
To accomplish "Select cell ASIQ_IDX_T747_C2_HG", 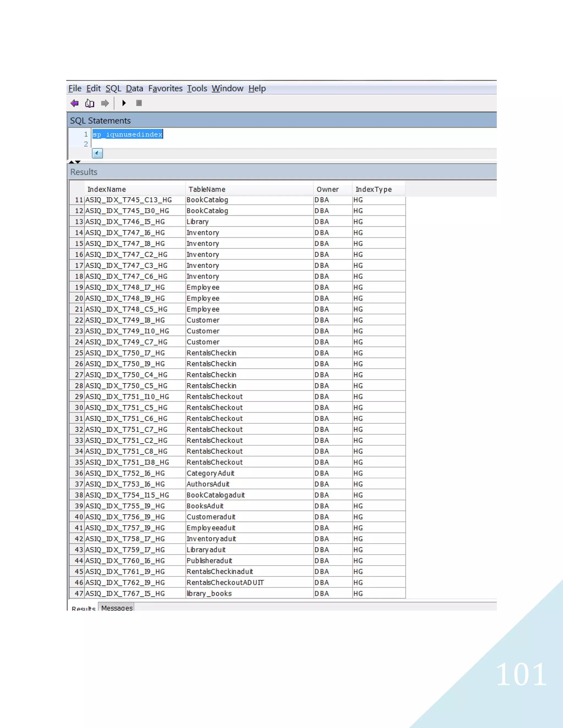I will pos(135,255).
